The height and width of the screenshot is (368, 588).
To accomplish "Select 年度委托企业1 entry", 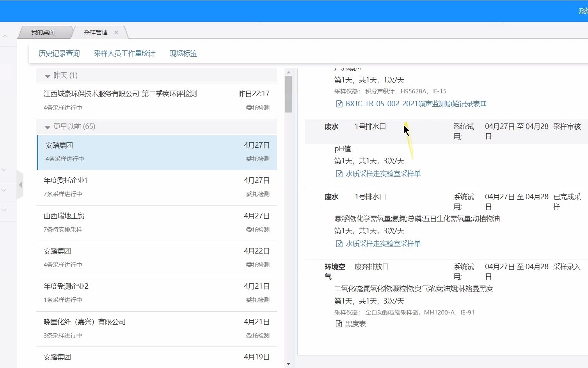I will pyautogui.click(x=156, y=188).
